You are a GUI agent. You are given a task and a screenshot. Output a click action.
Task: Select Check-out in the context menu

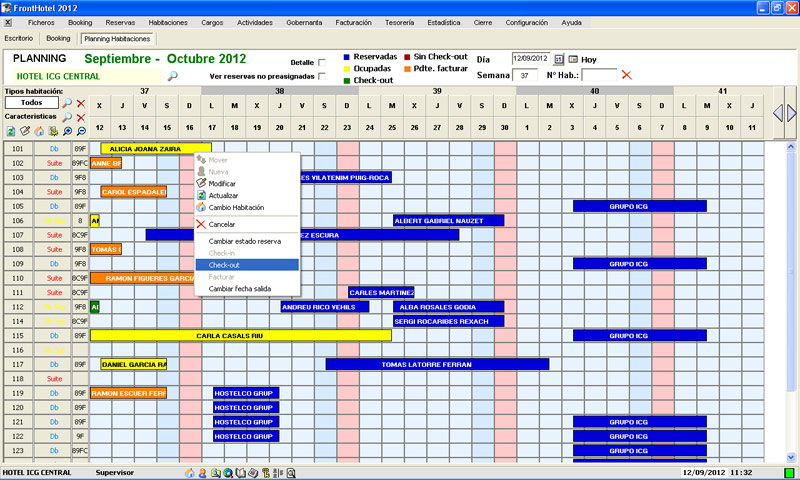coord(224,265)
